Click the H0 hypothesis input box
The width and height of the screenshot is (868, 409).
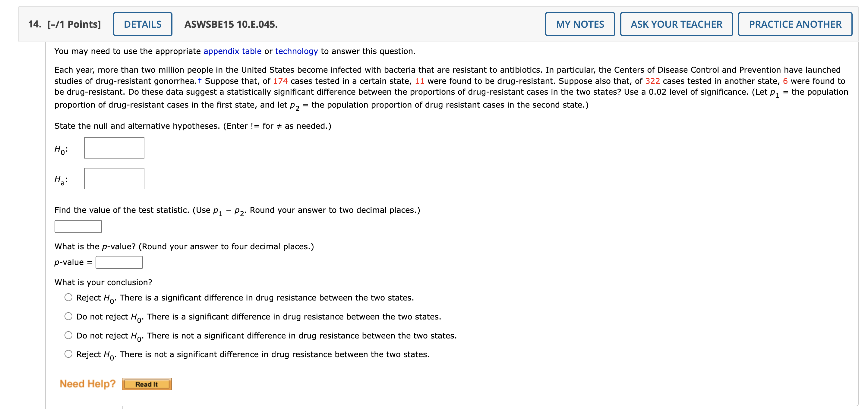pos(114,148)
